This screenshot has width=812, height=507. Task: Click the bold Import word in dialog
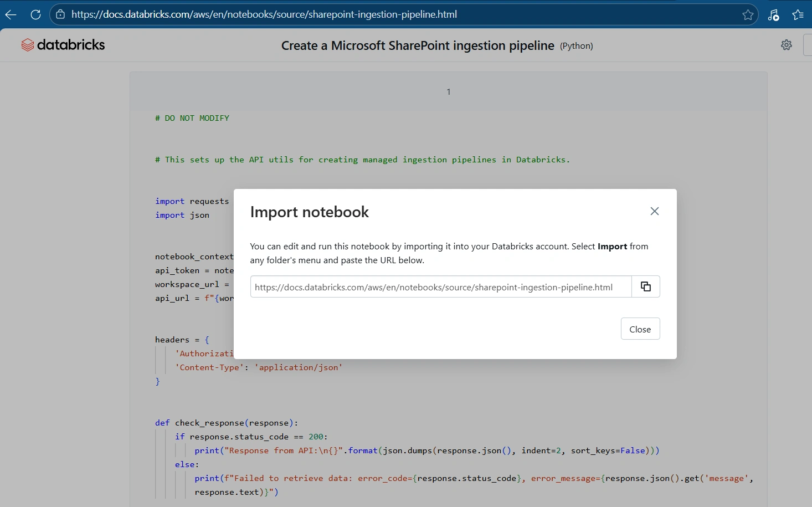[x=612, y=247]
